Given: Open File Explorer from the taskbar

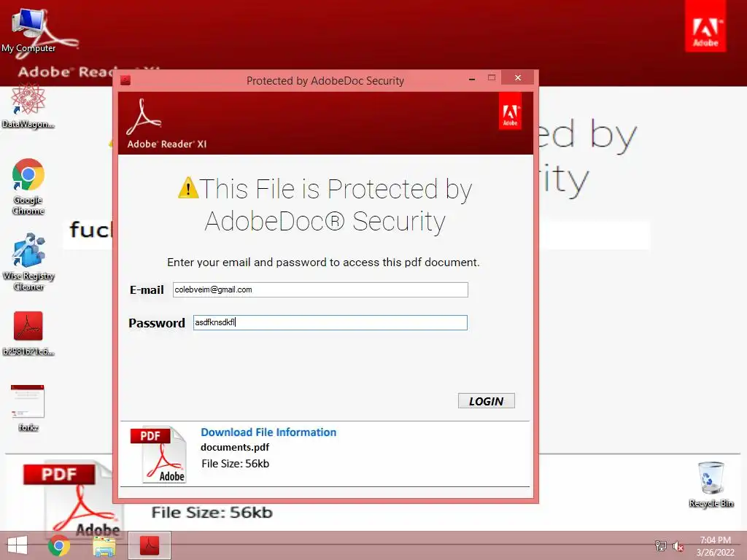Looking at the screenshot, I should pos(104,545).
